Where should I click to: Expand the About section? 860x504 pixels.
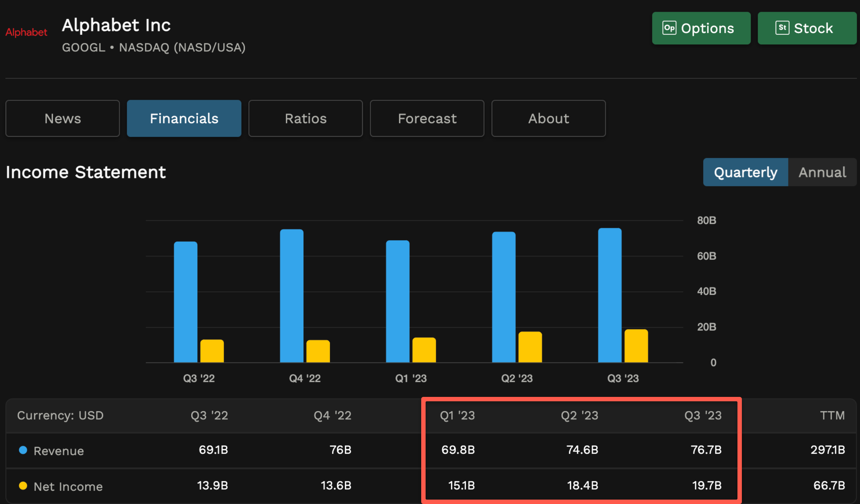click(x=549, y=118)
